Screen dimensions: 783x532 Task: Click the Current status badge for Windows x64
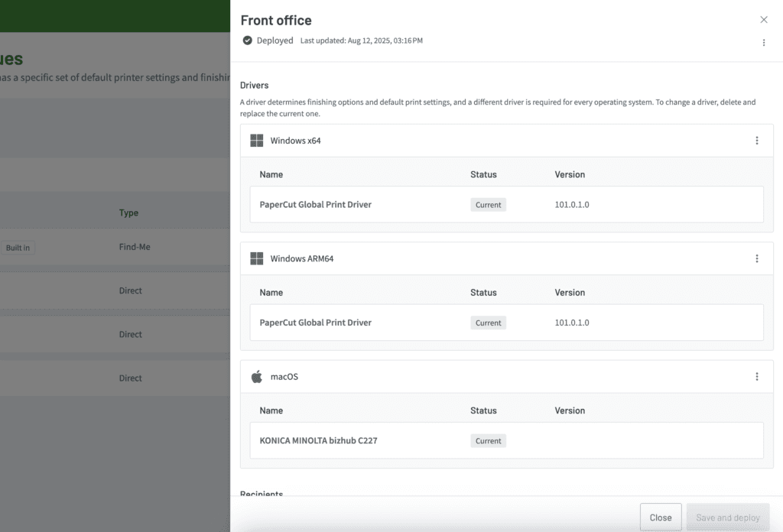(x=488, y=205)
